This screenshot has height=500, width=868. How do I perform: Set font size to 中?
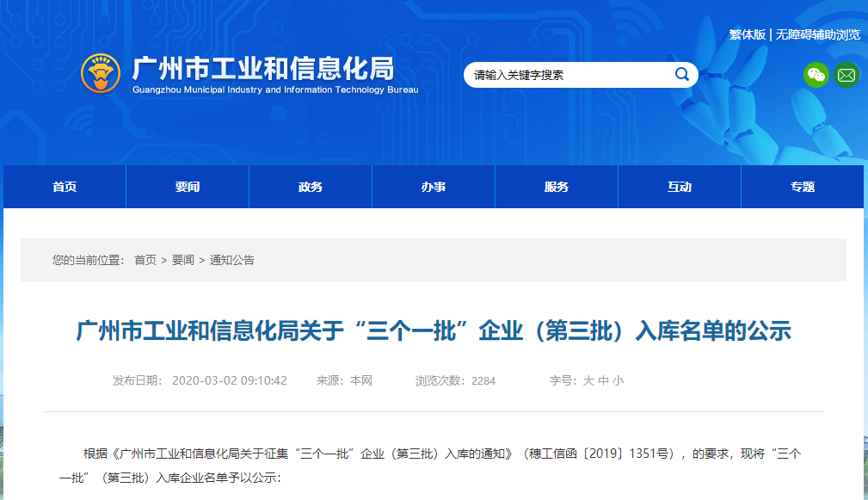click(x=603, y=380)
